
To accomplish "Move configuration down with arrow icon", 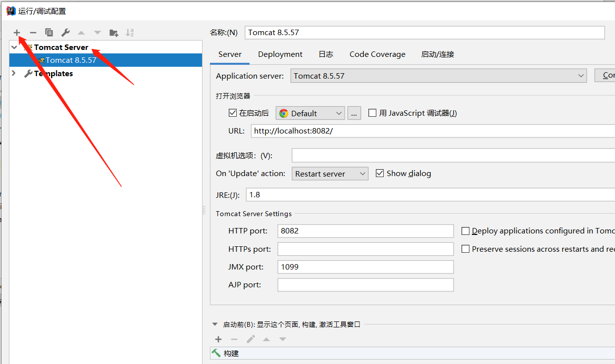I will tap(98, 33).
